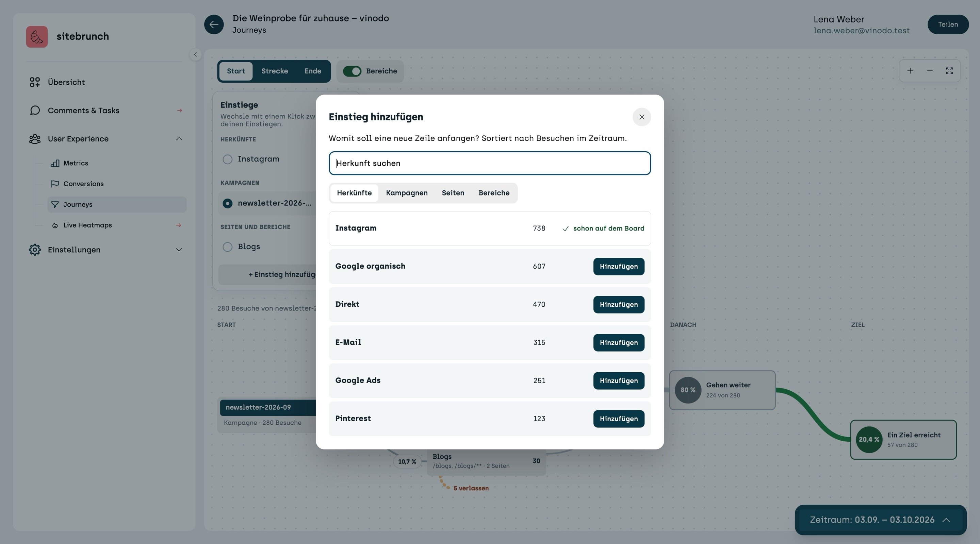Image resolution: width=980 pixels, height=544 pixels.
Task: Open Metrics via the bar chart icon
Action: (x=55, y=163)
